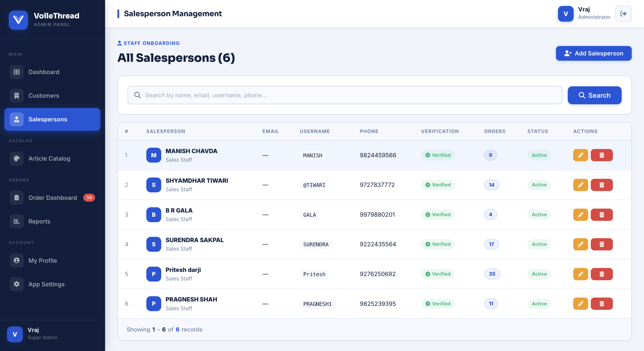Click the orders count badge showing 35

pyautogui.click(x=492, y=274)
